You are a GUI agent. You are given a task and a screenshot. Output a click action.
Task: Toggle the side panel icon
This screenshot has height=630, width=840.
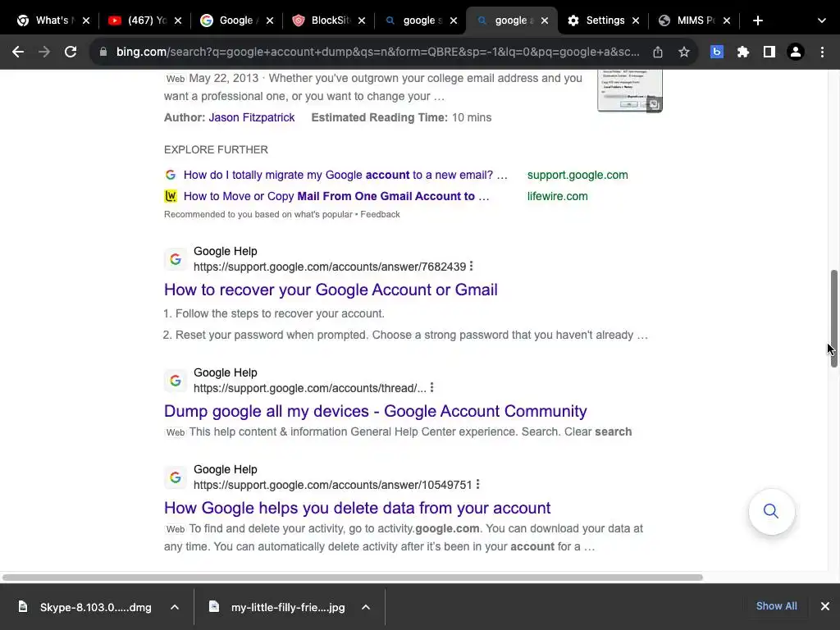point(769,52)
